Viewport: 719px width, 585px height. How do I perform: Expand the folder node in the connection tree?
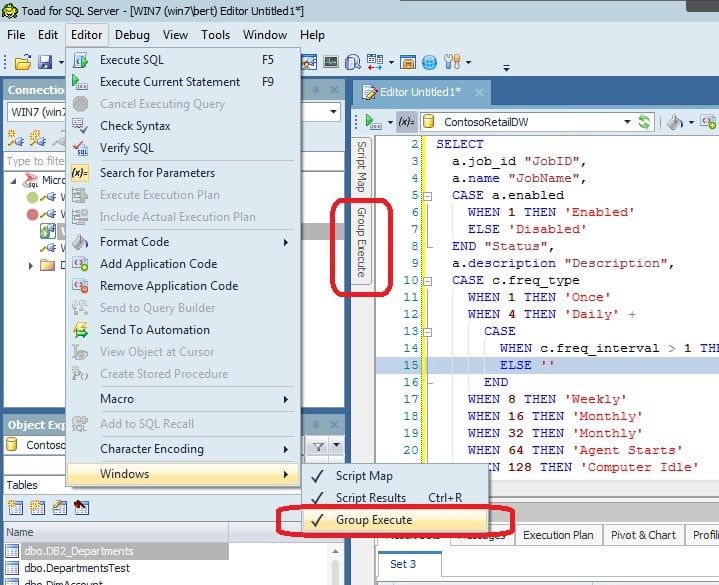click(x=31, y=265)
